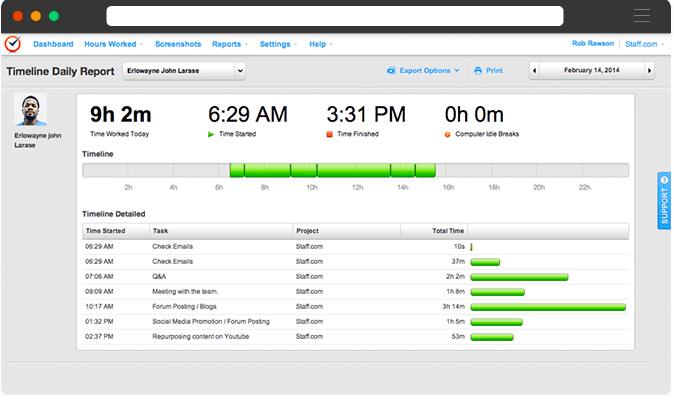This screenshot has width=674, height=400.
Task: Click the Meeting with the team duration bar
Action: tap(498, 292)
